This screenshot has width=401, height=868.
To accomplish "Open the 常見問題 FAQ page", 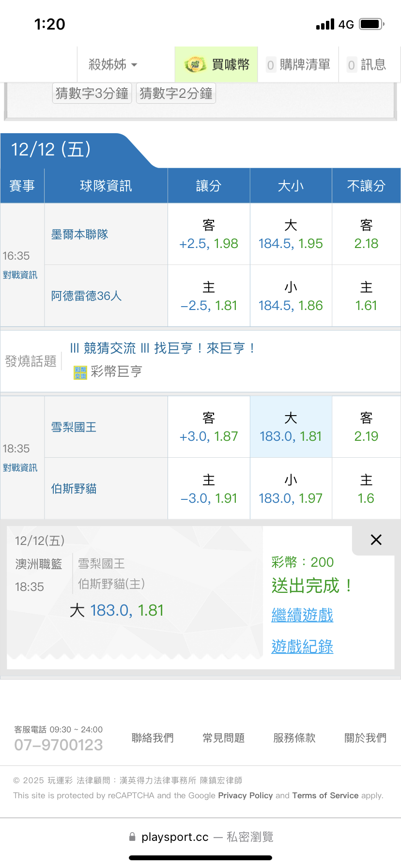I will tap(223, 738).
